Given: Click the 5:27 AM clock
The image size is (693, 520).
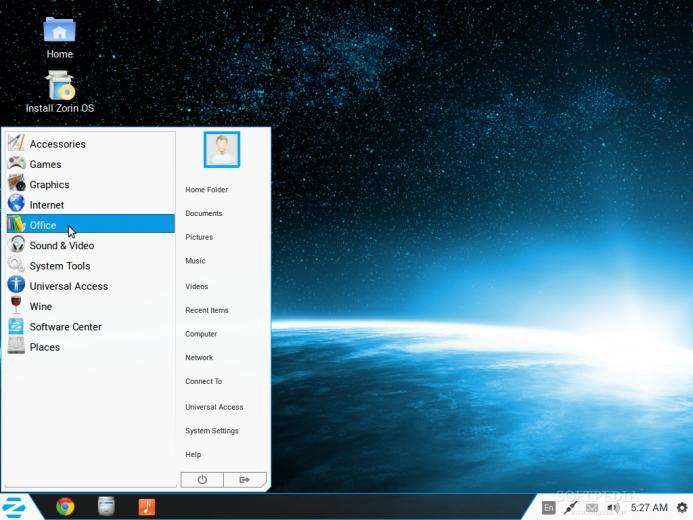Looking at the screenshot, I should click(649, 508).
